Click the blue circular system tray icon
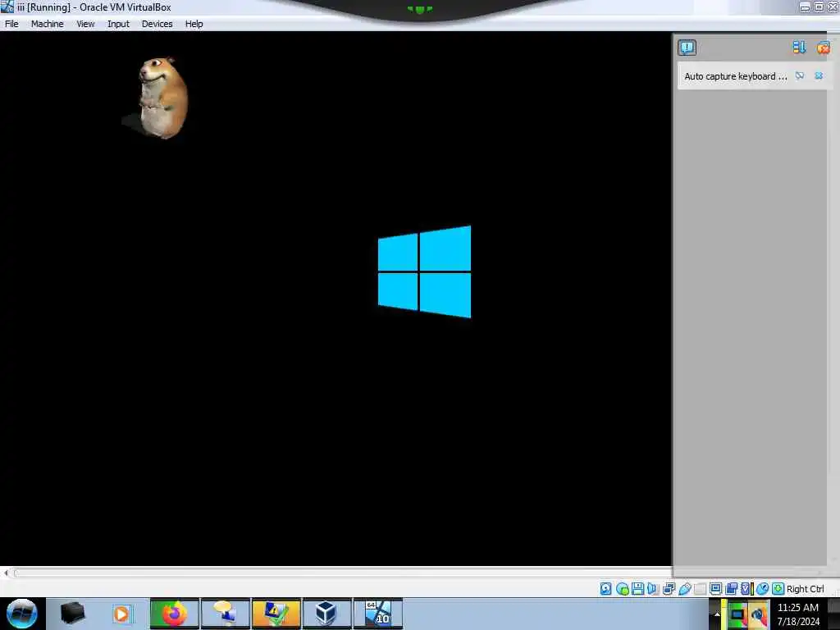 coord(758,614)
